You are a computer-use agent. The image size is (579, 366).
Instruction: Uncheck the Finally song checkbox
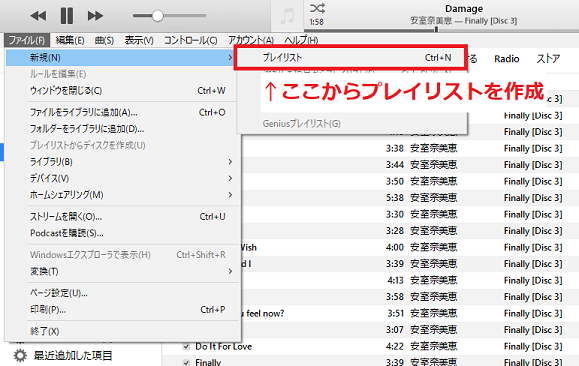coord(186,362)
